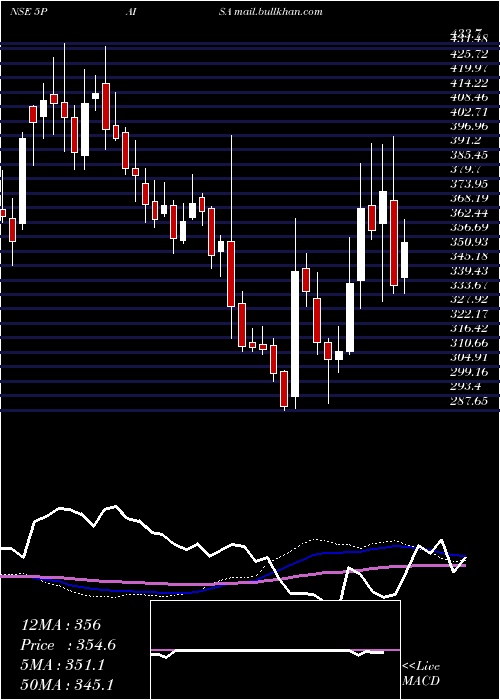Click the 373.95 axis label

469,184
